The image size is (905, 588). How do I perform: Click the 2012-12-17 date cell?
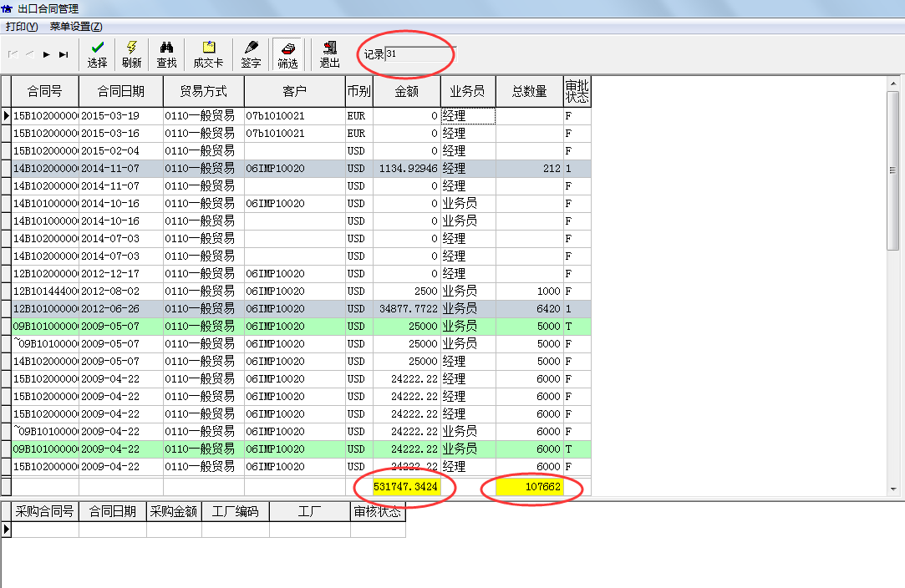tap(121, 273)
